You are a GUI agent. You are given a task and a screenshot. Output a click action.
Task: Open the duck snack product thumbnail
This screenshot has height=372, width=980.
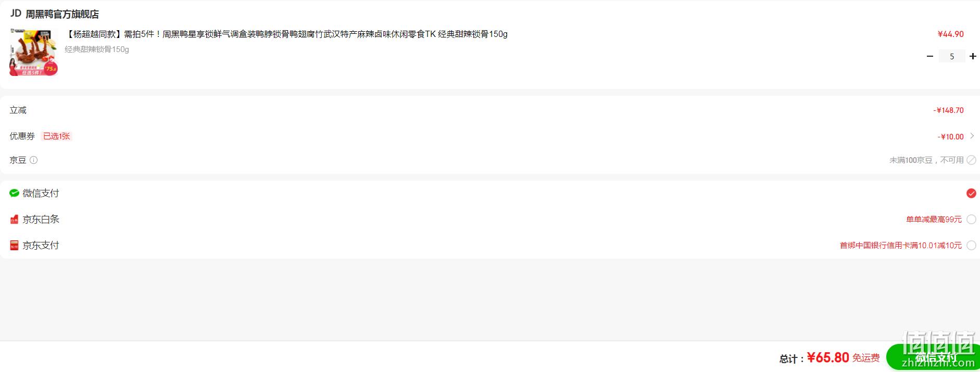(33, 53)
